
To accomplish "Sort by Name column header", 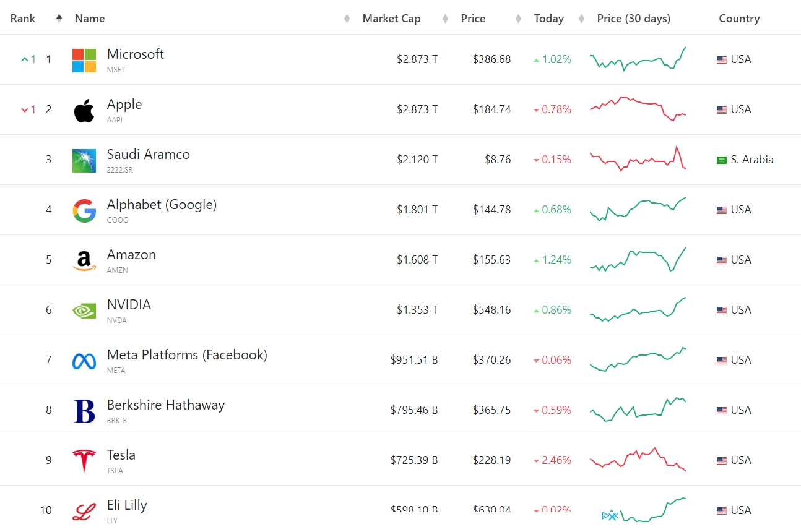I will 90,19.
